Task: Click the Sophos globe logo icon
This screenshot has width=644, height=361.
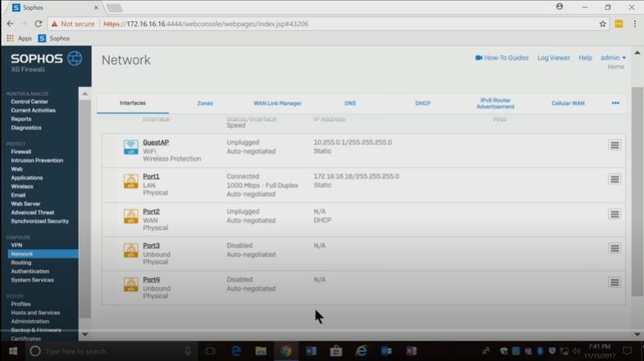Action: tap(75, 58)
